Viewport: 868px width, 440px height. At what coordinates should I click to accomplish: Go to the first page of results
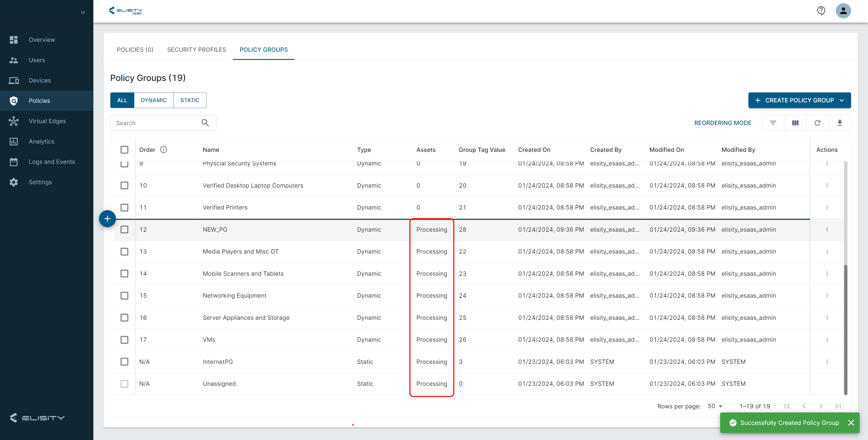point(787,406)
